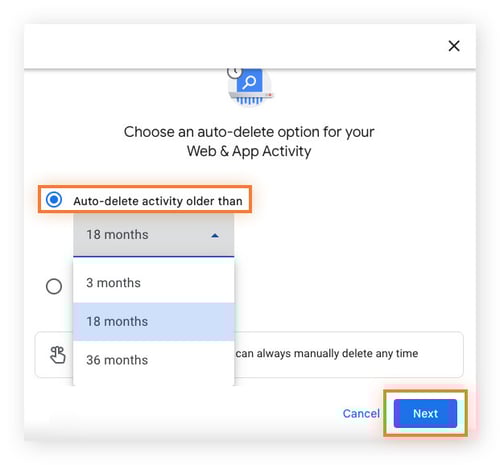
Task: Click the manually delete any time info box
Action: click(249, 355)
